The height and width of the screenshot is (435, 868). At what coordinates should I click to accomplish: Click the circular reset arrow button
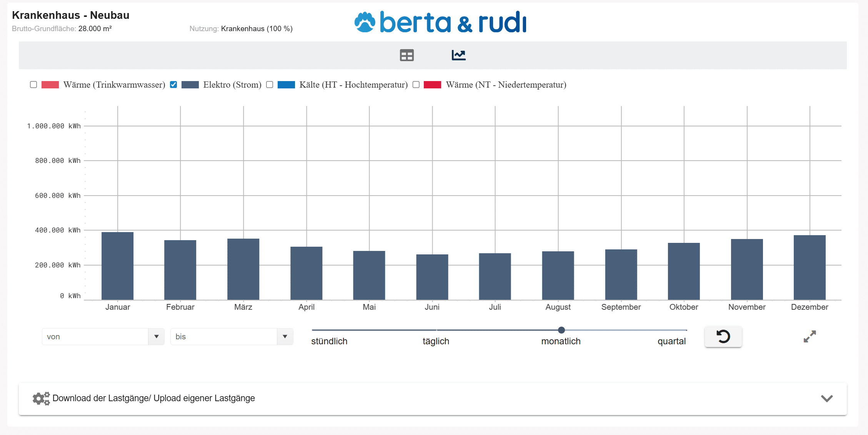[x=723, y=337]
